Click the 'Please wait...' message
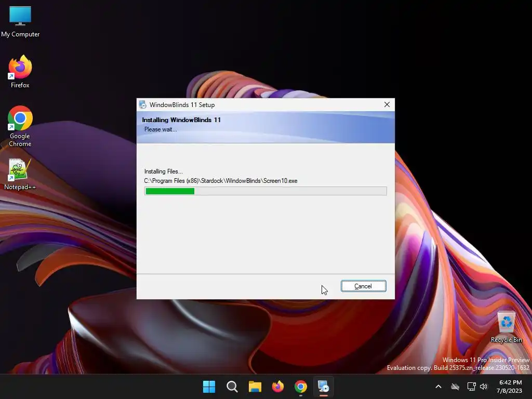Image resolution: width=532 pixels, height=399 pixels. [161, 129]
